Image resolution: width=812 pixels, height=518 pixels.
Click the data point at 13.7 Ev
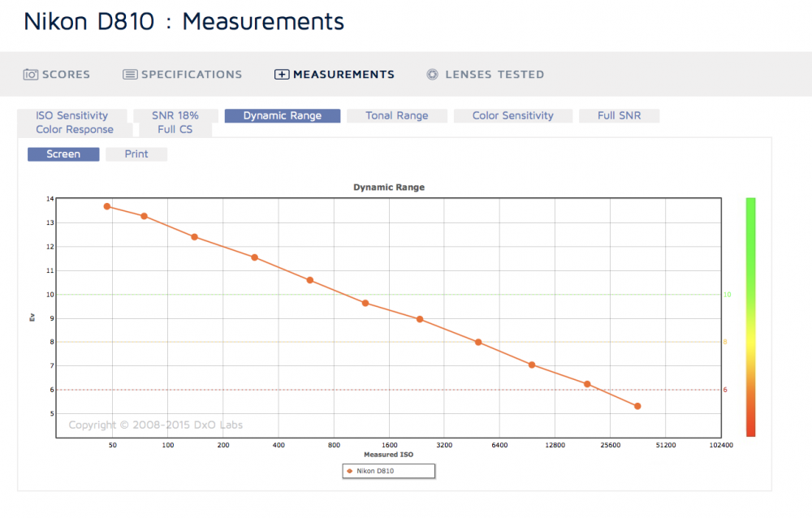pos(107,207)
